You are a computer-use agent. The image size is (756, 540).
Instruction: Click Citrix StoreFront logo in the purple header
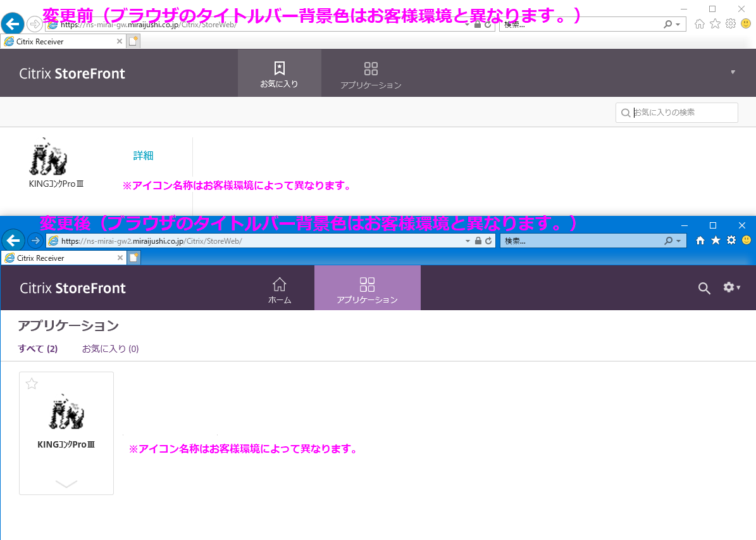click(73, 288)
